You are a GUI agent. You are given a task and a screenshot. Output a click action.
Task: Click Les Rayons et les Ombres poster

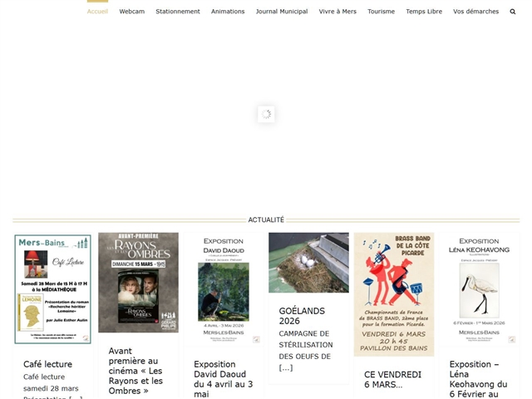coord(138,283)
